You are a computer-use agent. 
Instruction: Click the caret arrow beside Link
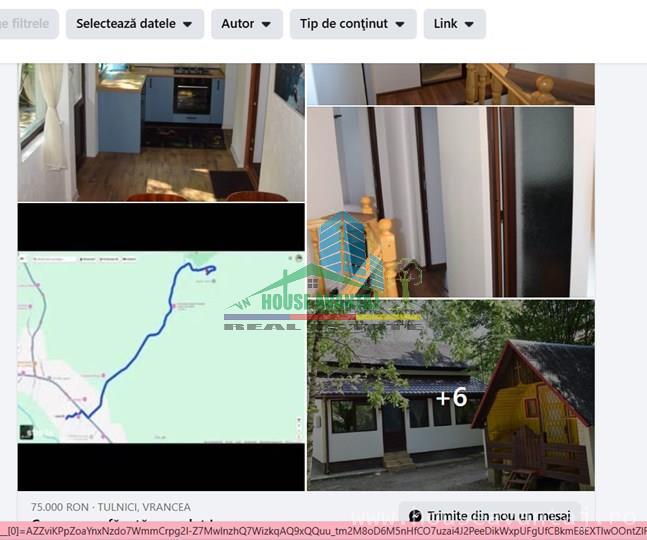(469, 24)
